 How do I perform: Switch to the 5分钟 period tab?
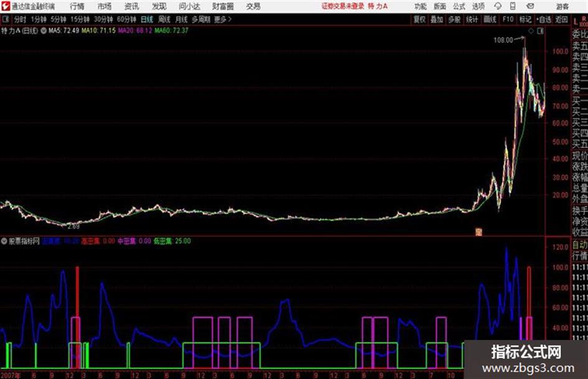(x=58, y=19)
